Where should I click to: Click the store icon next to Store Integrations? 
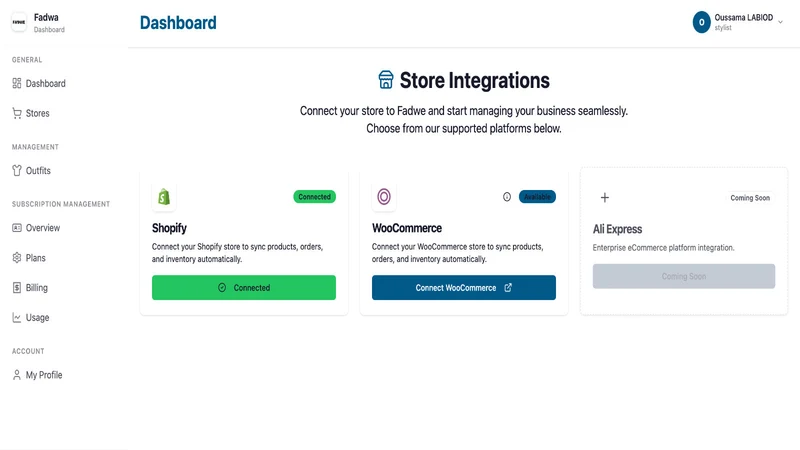pos(386,80)
